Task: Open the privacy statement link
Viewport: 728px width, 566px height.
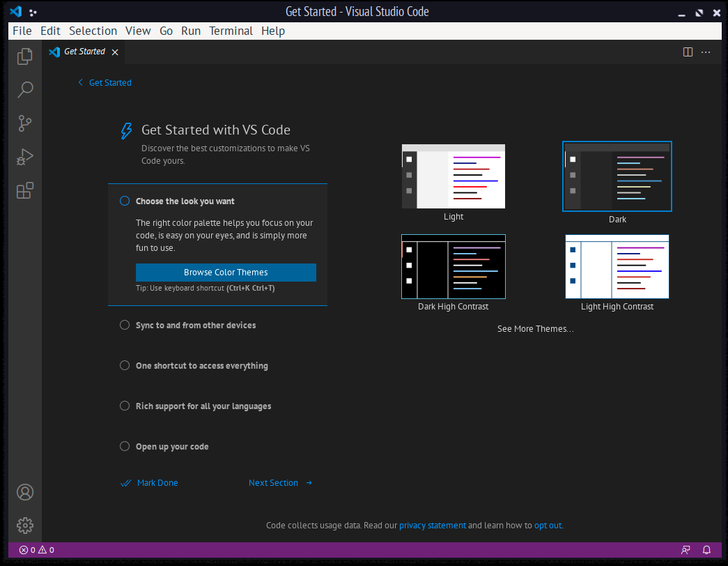Action: [432, 525]
